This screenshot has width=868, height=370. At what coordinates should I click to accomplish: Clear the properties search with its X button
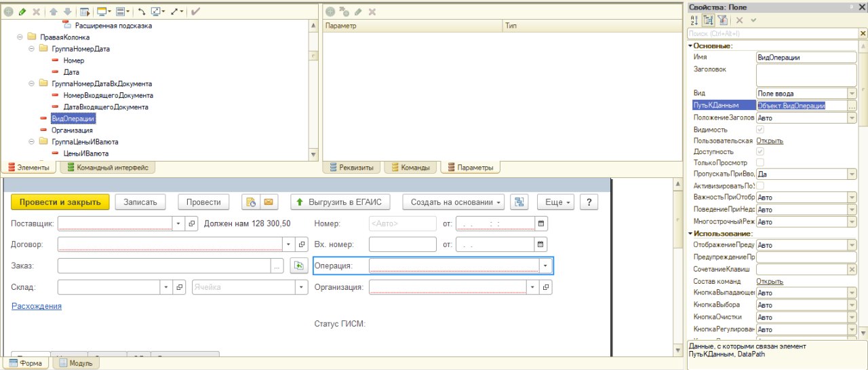(863, 33)
